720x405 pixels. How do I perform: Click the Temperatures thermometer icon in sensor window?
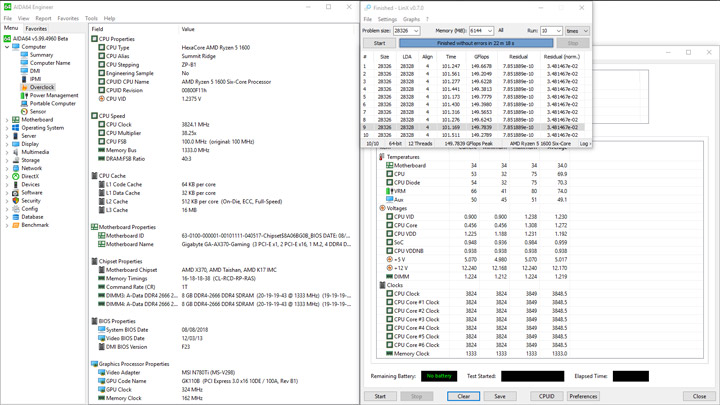[x=382, y=157]
